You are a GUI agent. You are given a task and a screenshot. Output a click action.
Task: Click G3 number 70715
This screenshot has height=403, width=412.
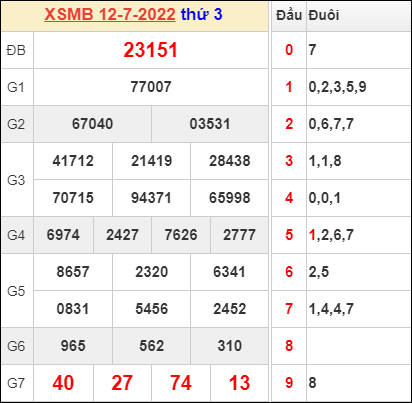(x=73, y=198)
